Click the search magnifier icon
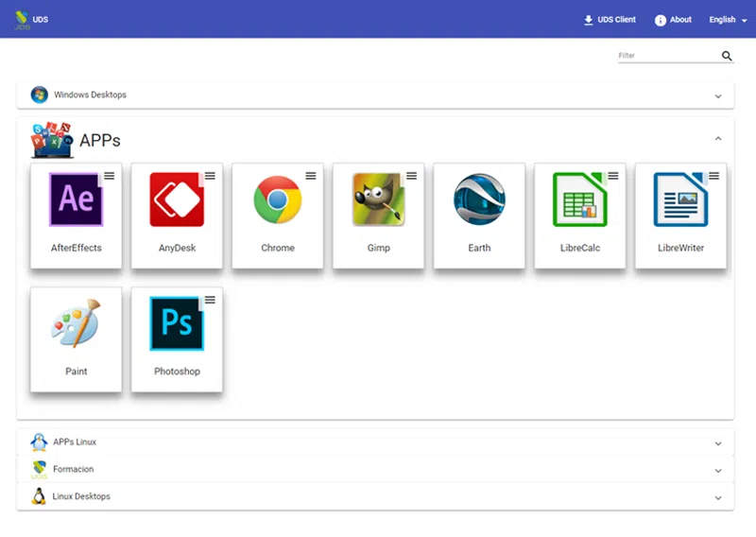 coord(727,56)
